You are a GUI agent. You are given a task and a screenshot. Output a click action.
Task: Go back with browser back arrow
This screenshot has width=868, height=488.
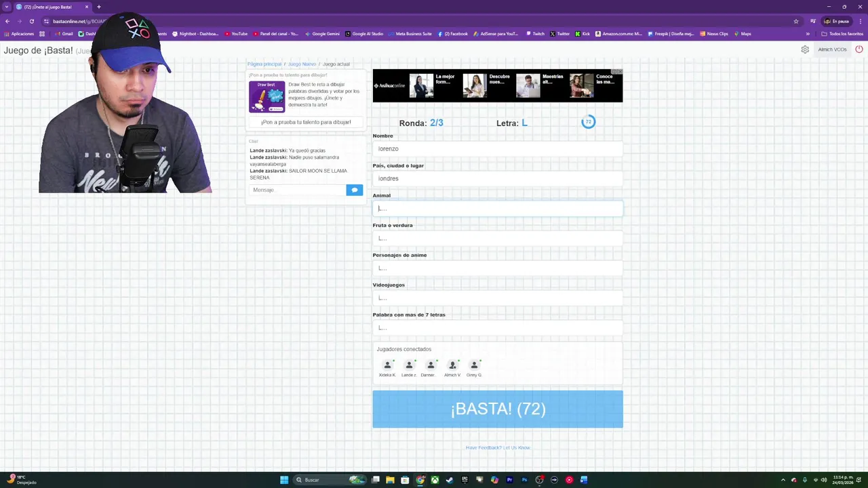click(x=7, y=21)
